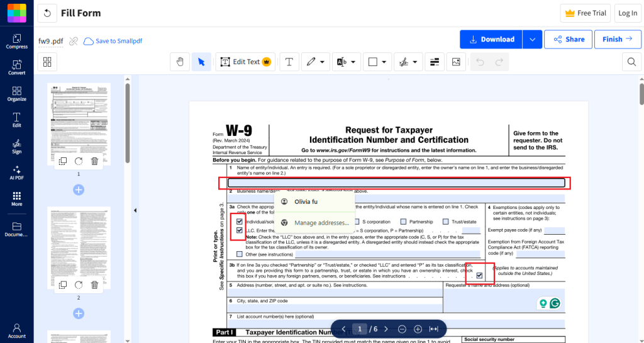Open Account in sidebar
This screenshot has width=644, height=343.
pyautogui.click(x=17, y=331)
